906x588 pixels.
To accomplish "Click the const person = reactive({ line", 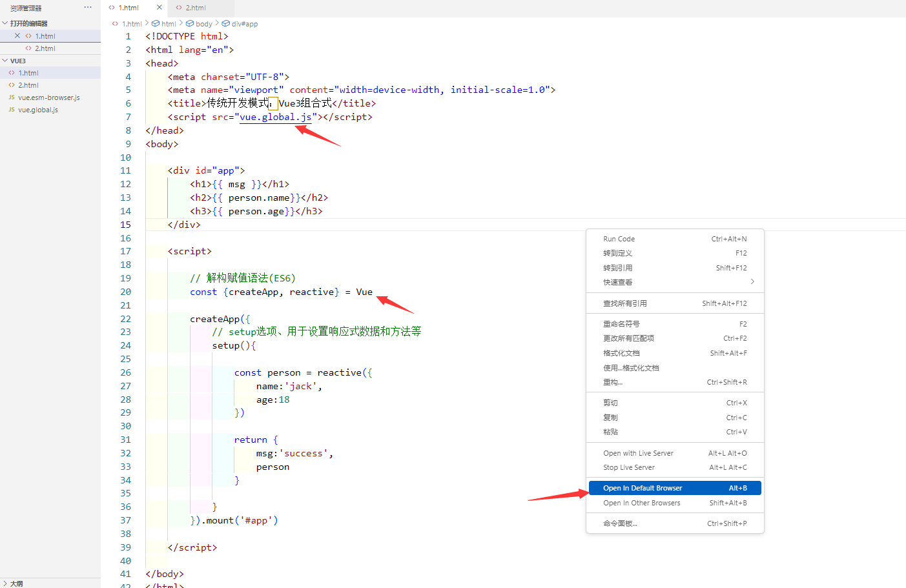I will [303, 372].
